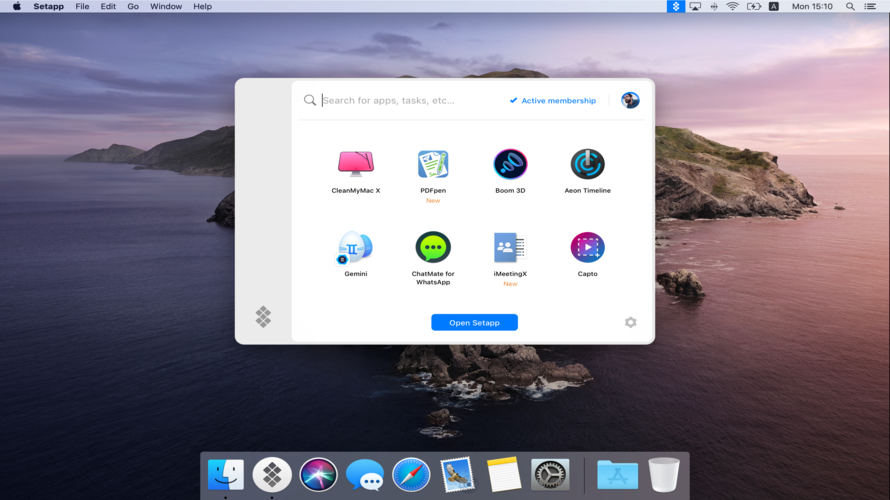This screenshot has height=500, width=890.
Task: Launch Siri from the Dock
Action: pos(318,474)
